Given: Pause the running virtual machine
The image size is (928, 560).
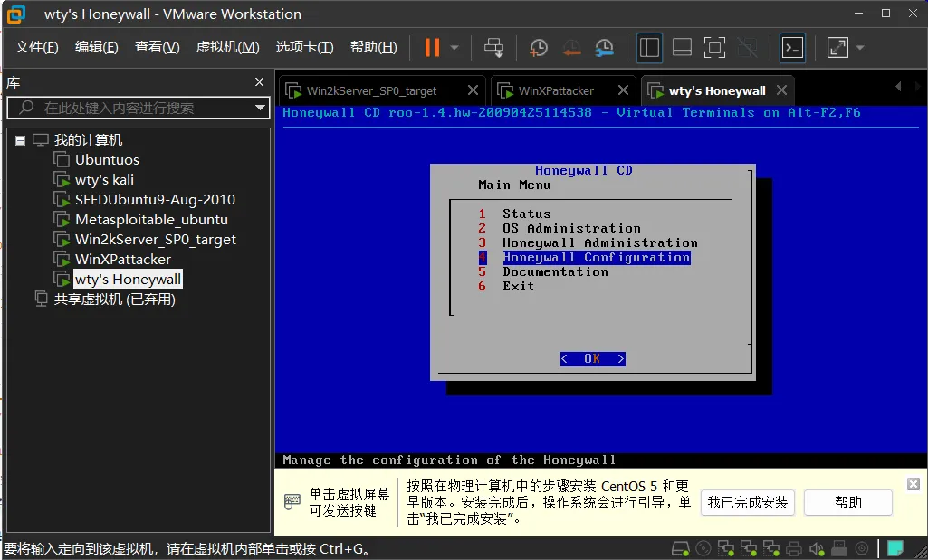Looking at the screenshot, I should tap(432, 47).
